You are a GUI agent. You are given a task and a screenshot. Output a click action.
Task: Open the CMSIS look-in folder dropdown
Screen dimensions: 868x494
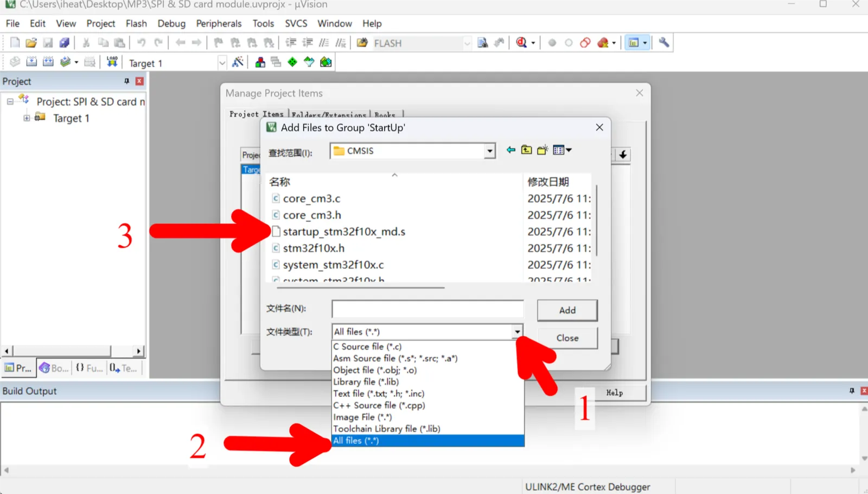pyautogui.click(x=489, y=151)
